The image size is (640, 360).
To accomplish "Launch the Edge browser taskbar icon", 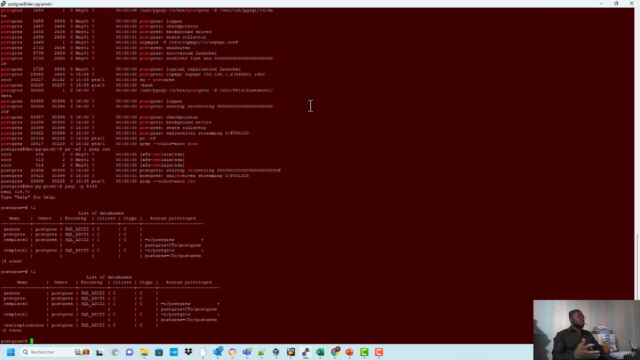I will click(115, 352).
